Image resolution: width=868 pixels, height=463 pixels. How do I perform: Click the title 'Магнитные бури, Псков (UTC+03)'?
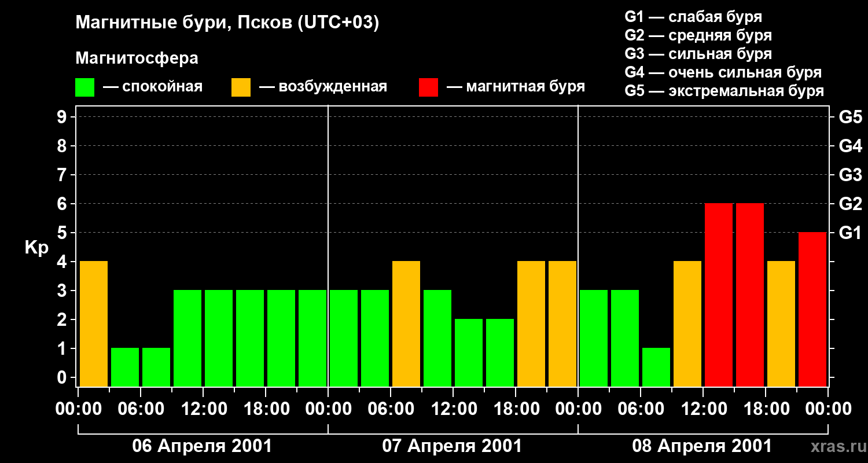(x=227, y=23)
